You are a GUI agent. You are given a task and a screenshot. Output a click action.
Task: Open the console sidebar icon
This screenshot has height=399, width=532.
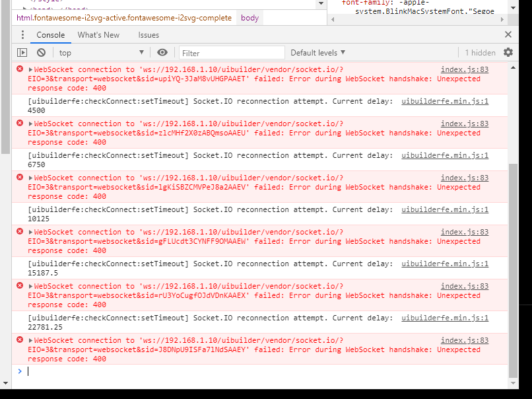point(22,52)
